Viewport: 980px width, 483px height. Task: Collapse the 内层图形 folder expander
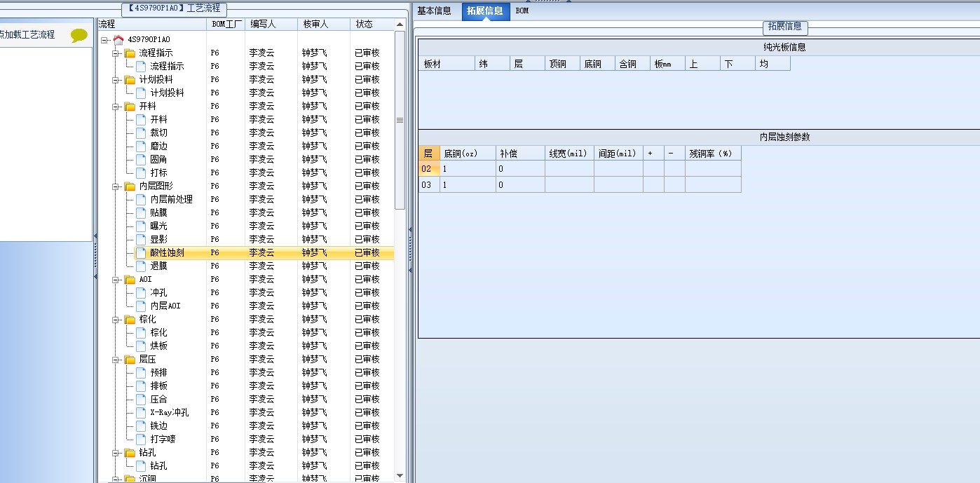click(116, 186)
